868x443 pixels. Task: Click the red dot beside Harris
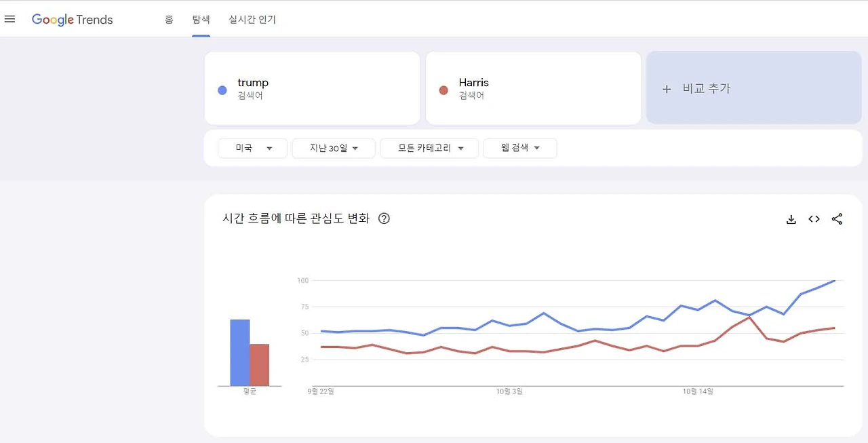point(443,90)
